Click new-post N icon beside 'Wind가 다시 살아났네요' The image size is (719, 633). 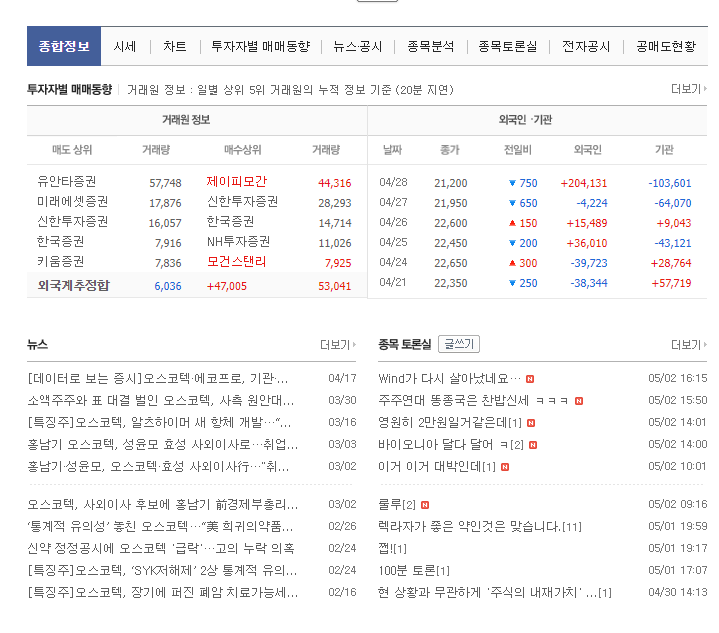[530, 379]
